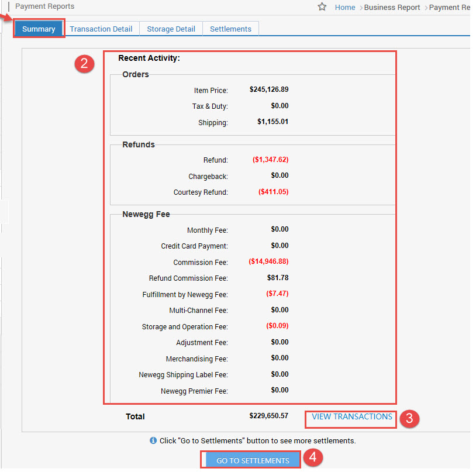
Task: Open the Home breadcrumb link
Action: click(344, 7)
